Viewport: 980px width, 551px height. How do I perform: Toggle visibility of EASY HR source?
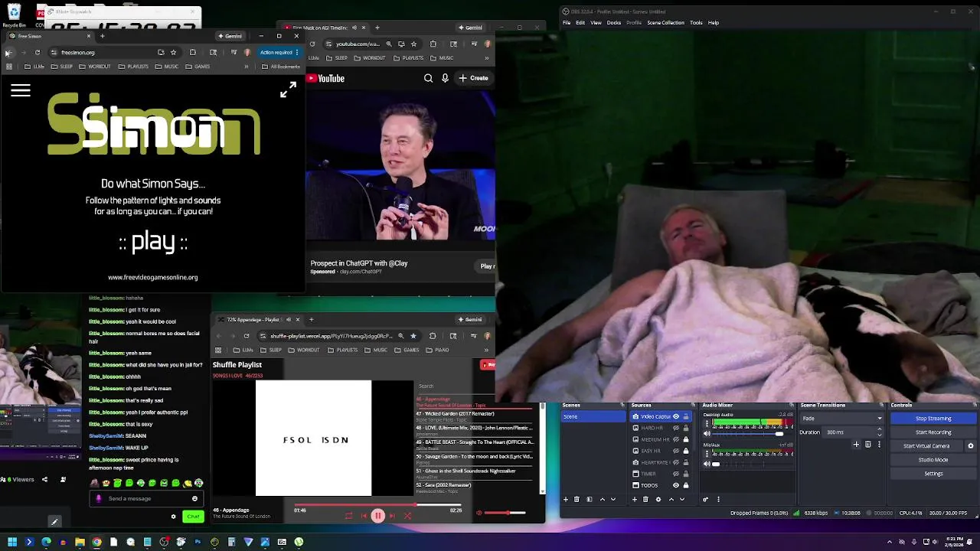pyautogui.click(x=676, y=451)
